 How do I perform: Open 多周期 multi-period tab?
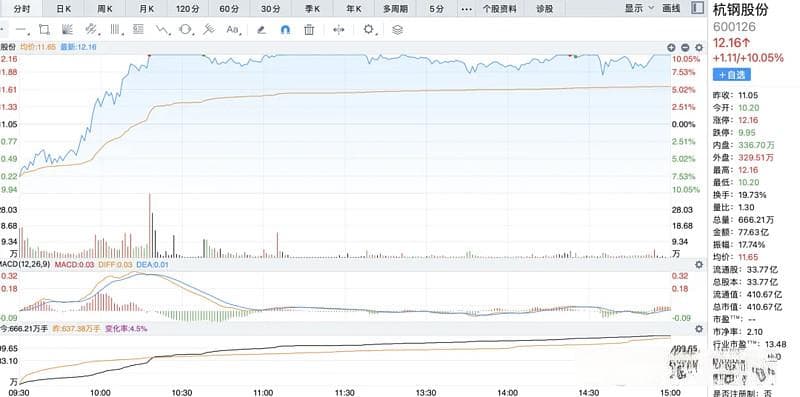click(x=395, y=9)
